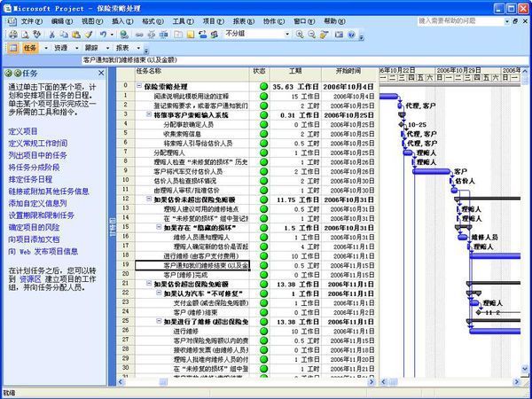Click the vertical scrollbar down arrow
This screenshot has width=532, height=399.
coord(525,369)
